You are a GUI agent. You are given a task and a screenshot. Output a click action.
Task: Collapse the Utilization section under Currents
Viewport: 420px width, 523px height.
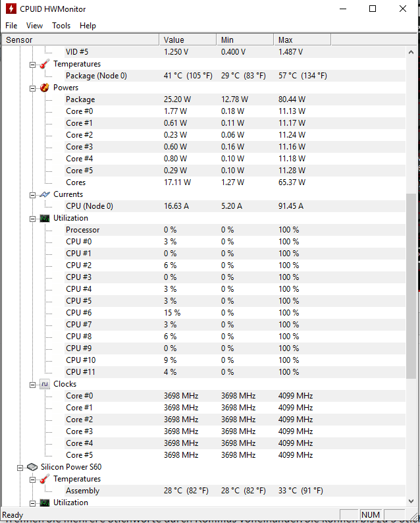click(33, 218)
